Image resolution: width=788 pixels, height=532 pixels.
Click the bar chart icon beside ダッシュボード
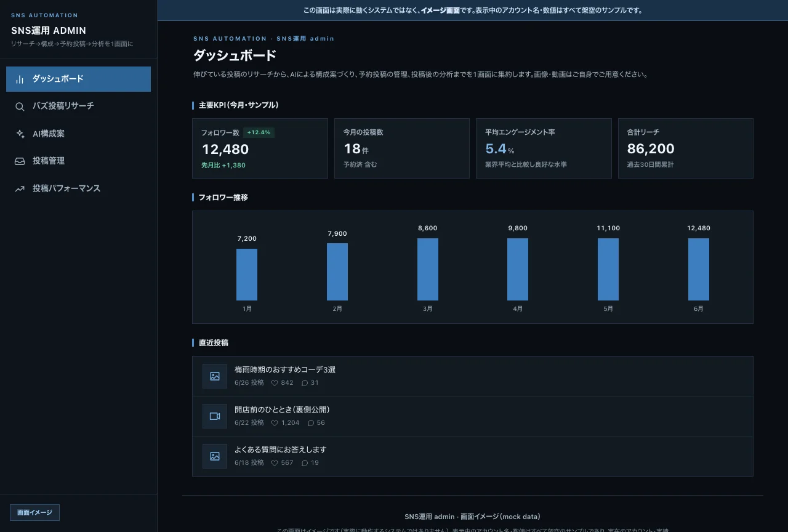[20, 79]
